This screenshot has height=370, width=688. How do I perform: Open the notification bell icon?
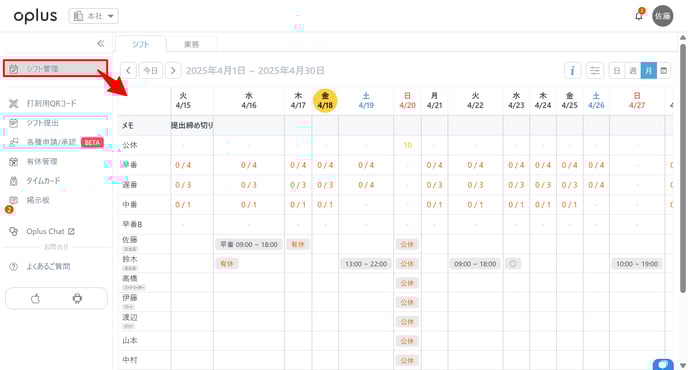click(x=639, y=16)
